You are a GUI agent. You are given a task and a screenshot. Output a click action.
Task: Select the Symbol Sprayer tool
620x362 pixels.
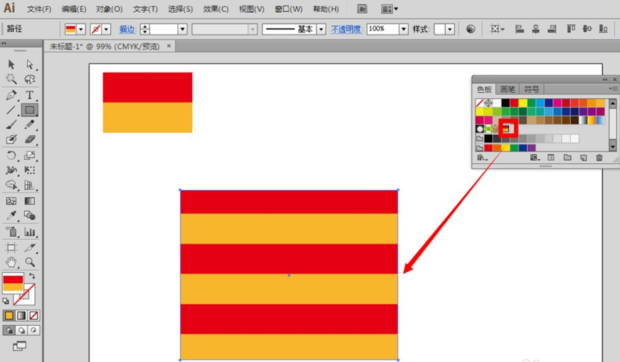click(x=11, y=232)
